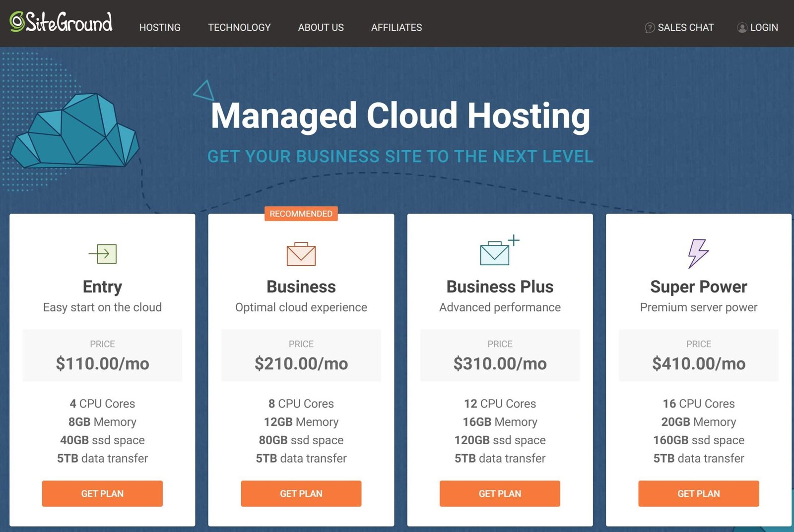Get the Entry plan
Screen dimensions: 794x532
[x=102, y=493]
